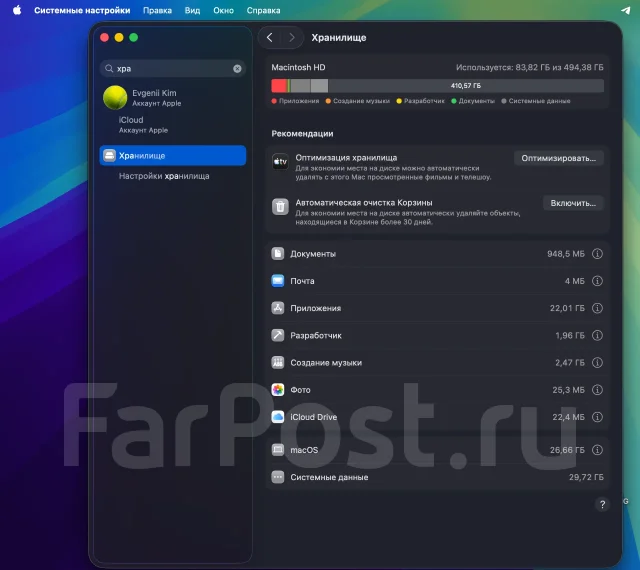Image resolution: width=640 pixels, height=570 pixels.
Task: Click the Фото icon
Action: pyautogui.click(x=278, y=390)
